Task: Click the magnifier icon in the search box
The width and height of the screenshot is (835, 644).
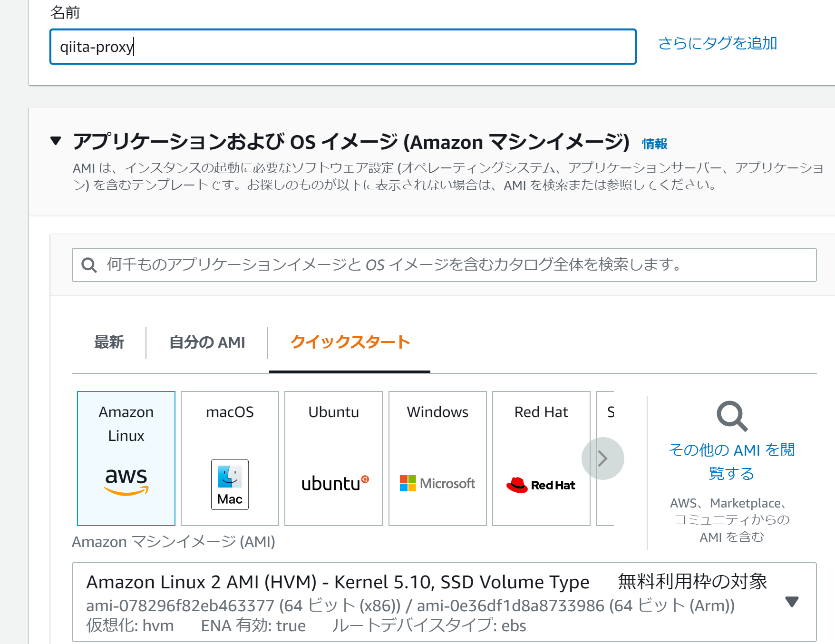Action: (x=89, y=265)
